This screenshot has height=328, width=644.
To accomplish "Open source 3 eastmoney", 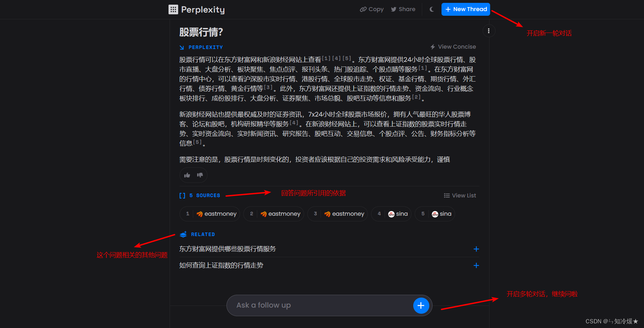I will 337,214.
